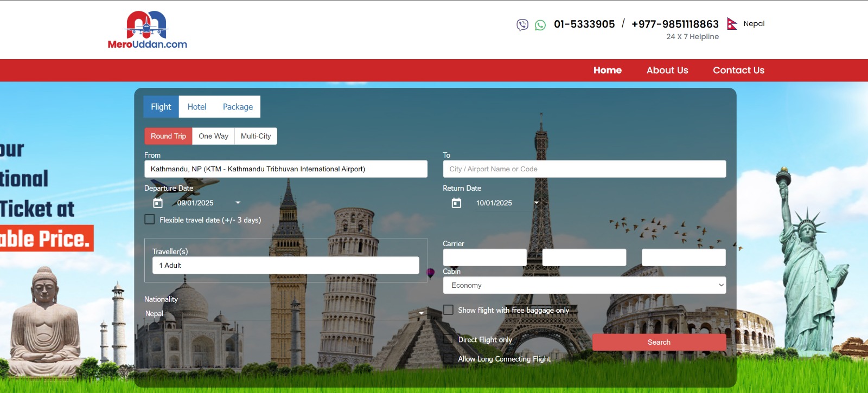868x393 pixels.
Task: Click the Nepal flag icon
Action: pyautogui.click(x=732, y=24)
